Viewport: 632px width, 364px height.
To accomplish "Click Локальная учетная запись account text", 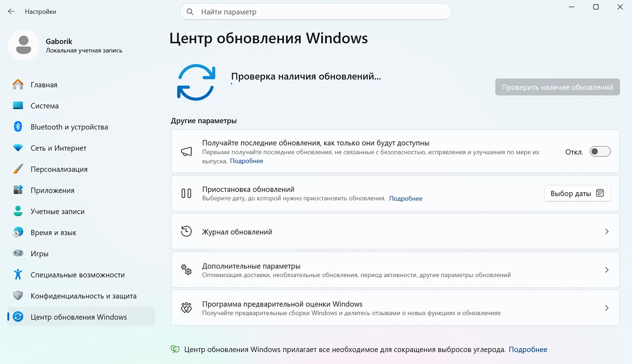I will click(x=84, y=51).
